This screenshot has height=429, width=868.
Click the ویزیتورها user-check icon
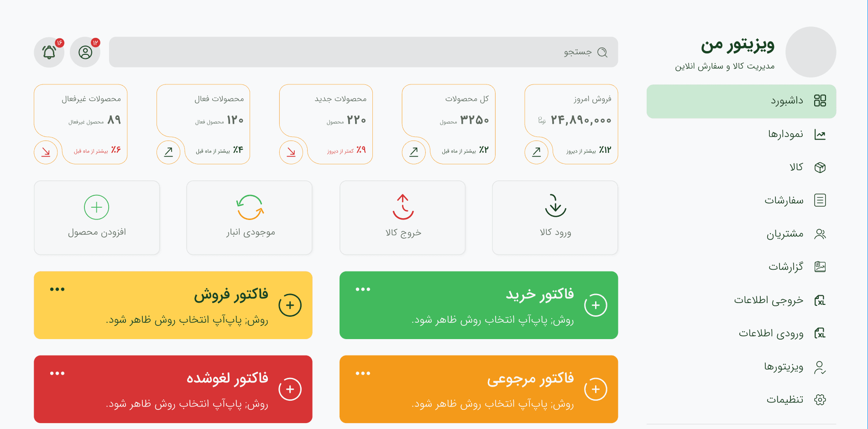820,367
